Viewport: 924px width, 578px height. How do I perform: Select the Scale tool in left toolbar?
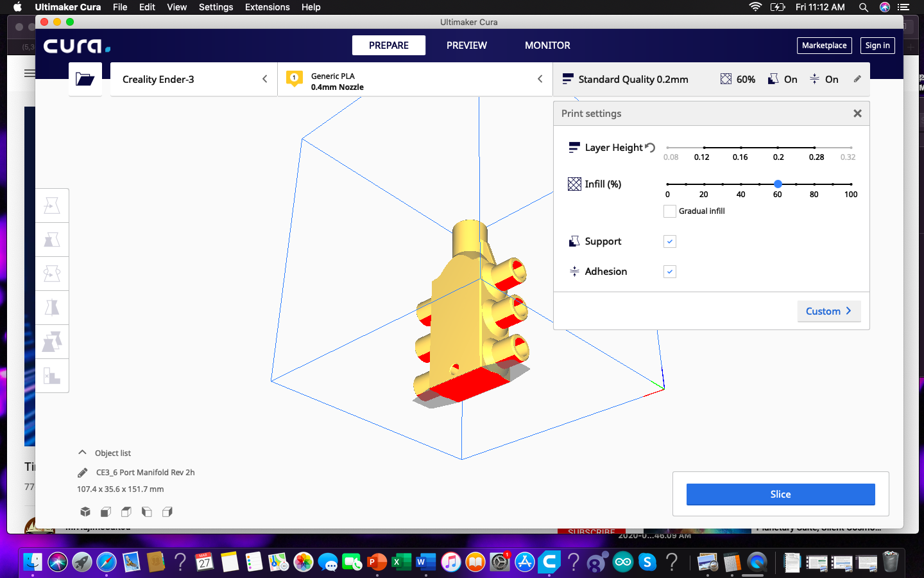(x=52, y=240)
